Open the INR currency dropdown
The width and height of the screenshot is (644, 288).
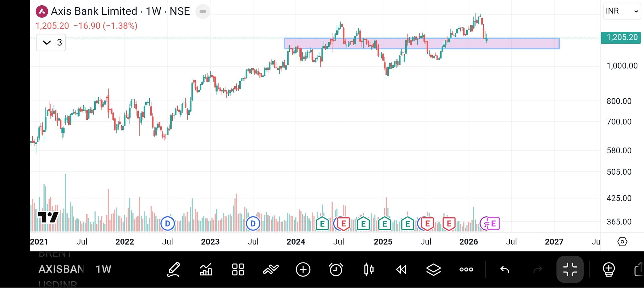click(x=622, y=11)
